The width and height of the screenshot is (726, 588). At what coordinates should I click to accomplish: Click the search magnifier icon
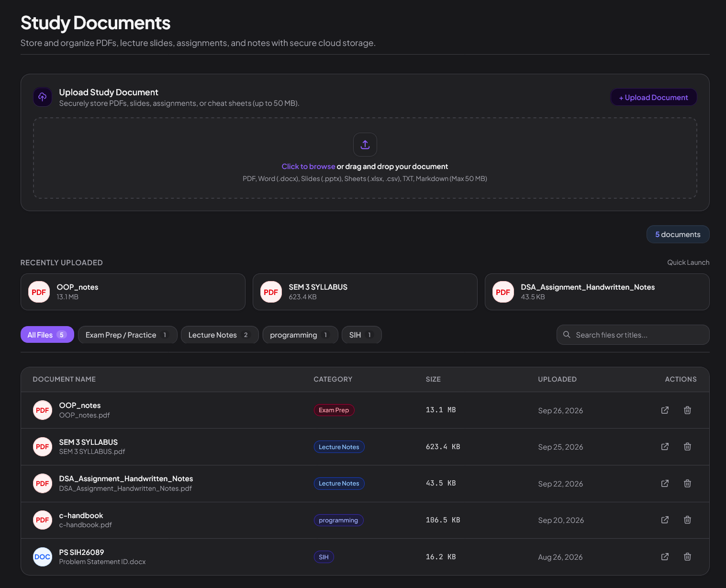click(567, 335)
